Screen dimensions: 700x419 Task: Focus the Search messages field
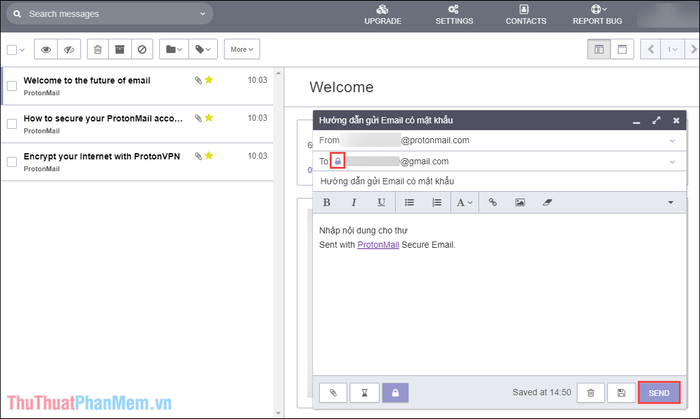[x=109, y=14]
